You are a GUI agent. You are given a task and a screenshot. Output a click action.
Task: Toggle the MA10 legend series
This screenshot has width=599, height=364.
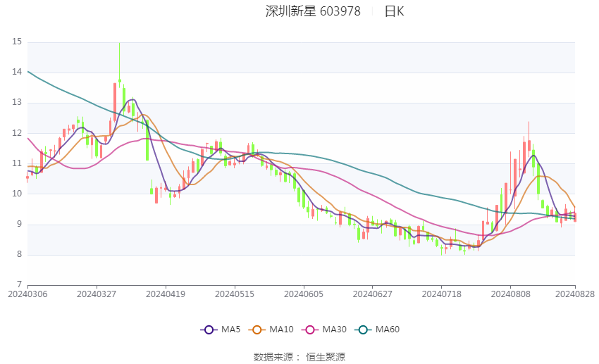271,330
